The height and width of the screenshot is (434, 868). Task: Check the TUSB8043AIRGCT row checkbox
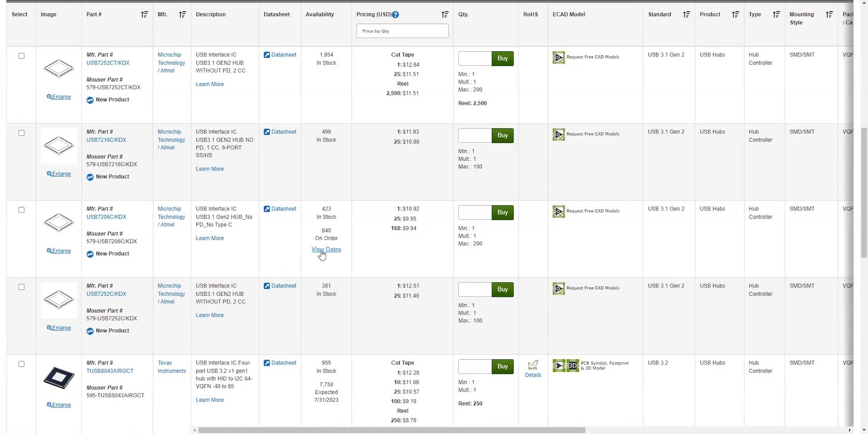pyautogui.click(x=21, y=364)
